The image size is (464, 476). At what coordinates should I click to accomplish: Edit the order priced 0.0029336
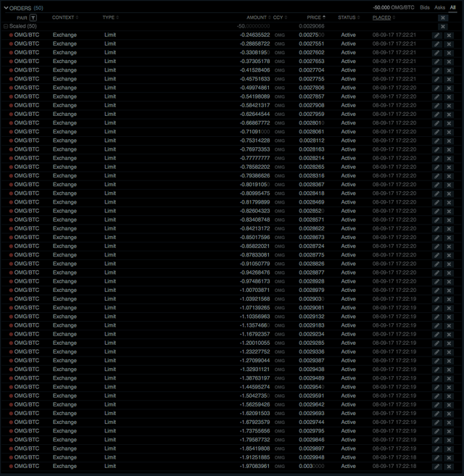[x=436, y=352]
